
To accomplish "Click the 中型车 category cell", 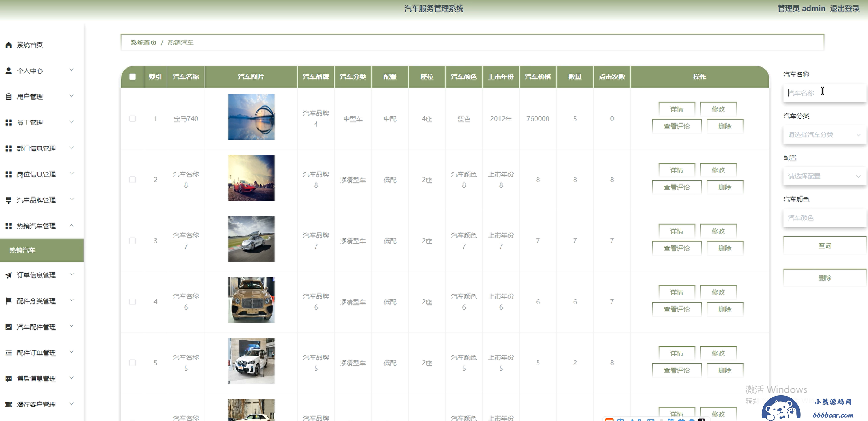I will point(353,119).
